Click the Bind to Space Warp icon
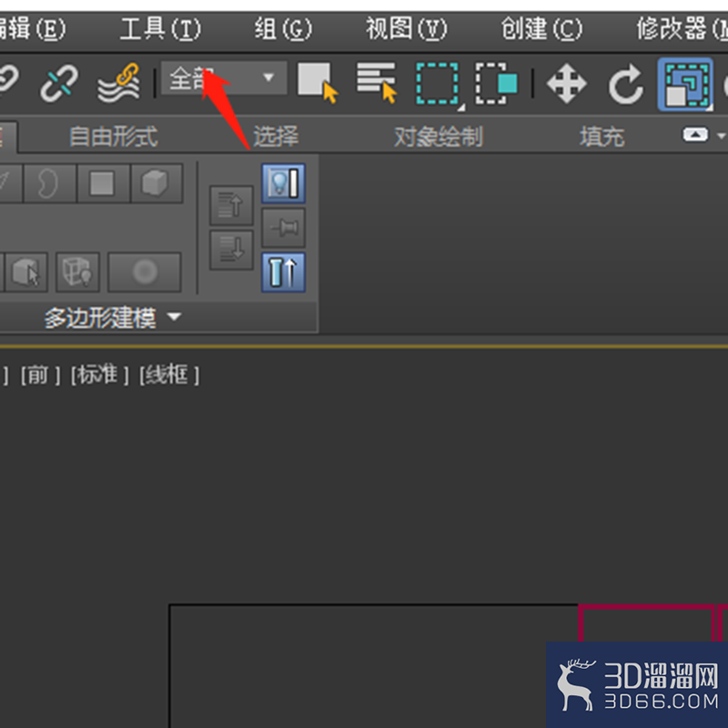 118,84
